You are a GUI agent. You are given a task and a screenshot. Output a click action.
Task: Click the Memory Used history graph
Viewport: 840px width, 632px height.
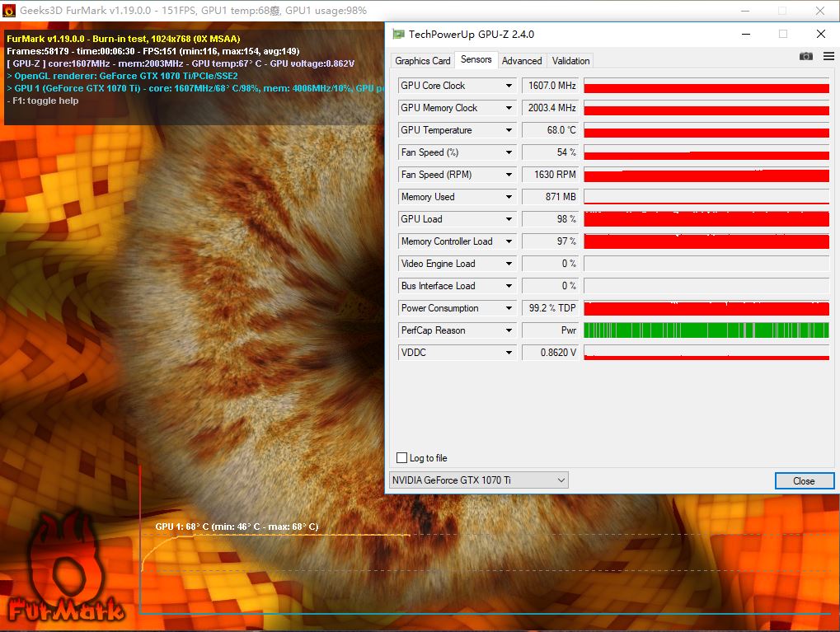[x=706, y=197]
